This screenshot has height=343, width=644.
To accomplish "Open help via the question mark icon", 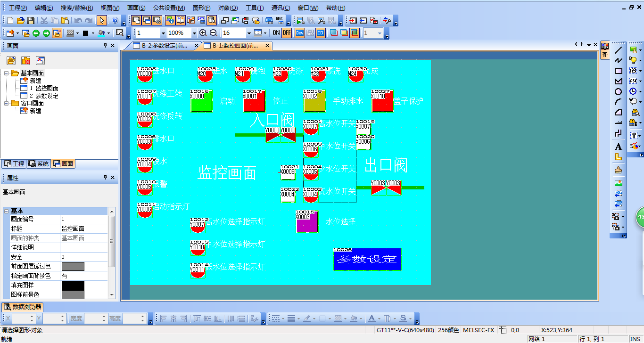I will point(116,20).
